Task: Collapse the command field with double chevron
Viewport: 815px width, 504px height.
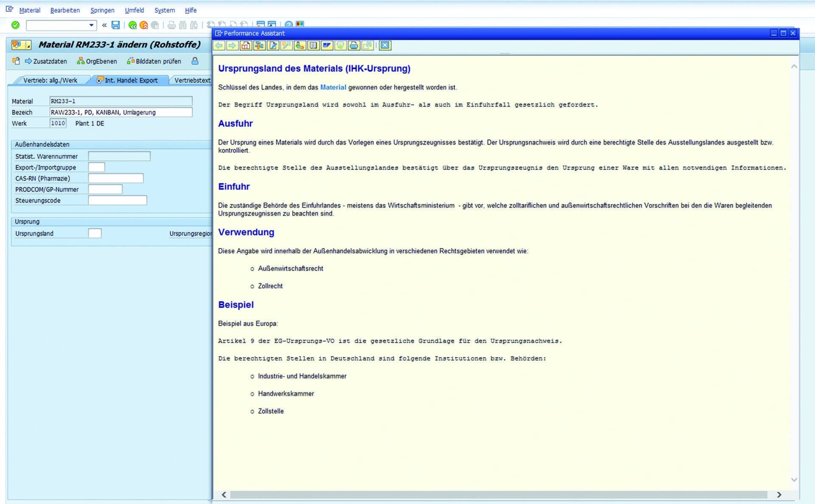Action: [104, 25]
